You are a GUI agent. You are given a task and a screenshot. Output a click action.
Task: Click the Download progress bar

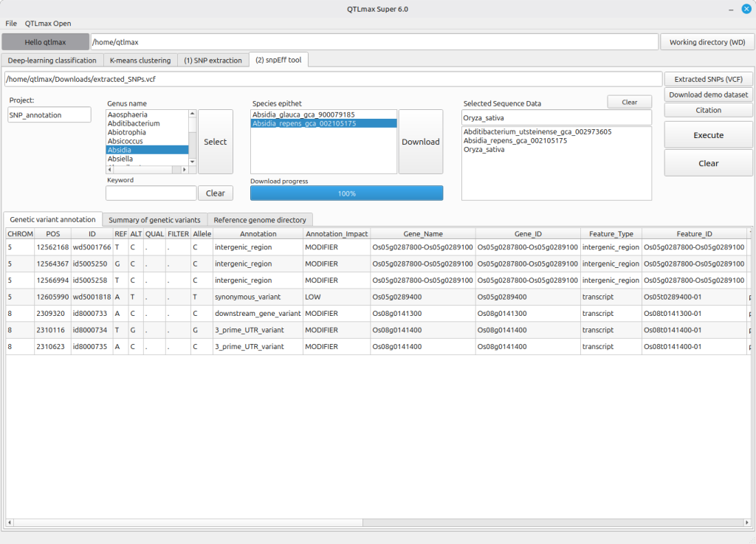tap(346, 193)
